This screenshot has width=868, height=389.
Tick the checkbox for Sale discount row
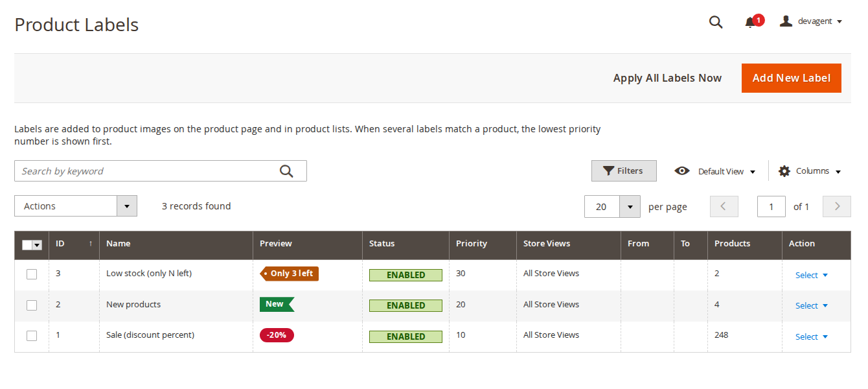click(32, 336)
